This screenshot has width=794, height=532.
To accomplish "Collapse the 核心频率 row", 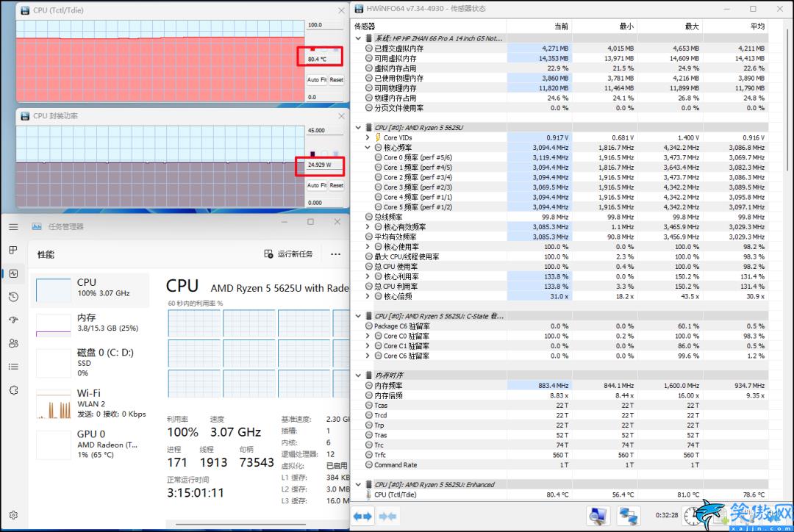I will [x=368, y=148].
